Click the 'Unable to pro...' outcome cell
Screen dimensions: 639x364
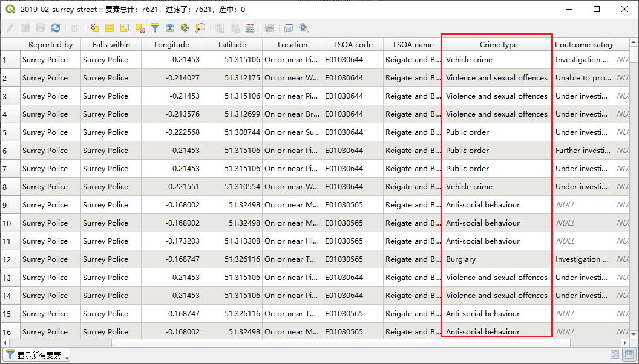point(583,78)
